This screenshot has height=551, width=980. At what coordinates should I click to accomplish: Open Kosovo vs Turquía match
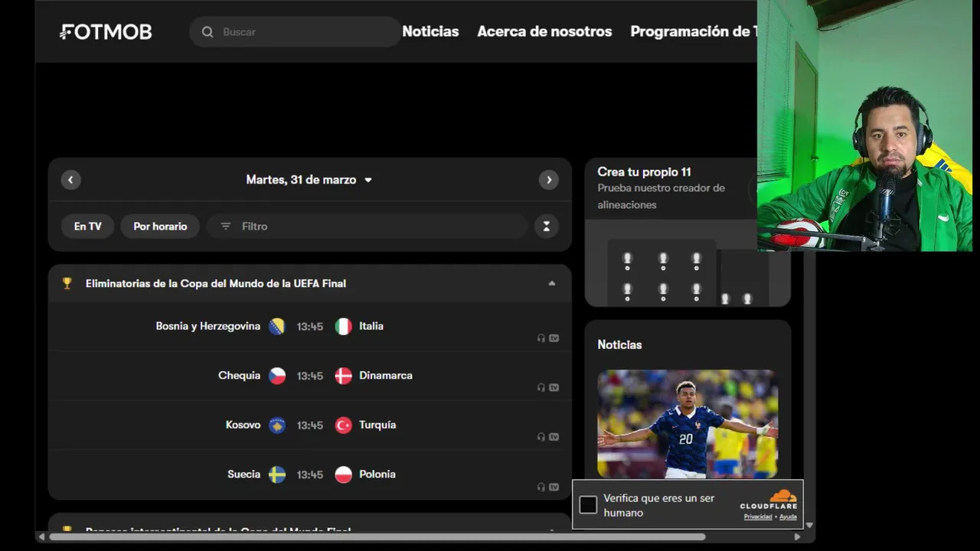point(309,425)
